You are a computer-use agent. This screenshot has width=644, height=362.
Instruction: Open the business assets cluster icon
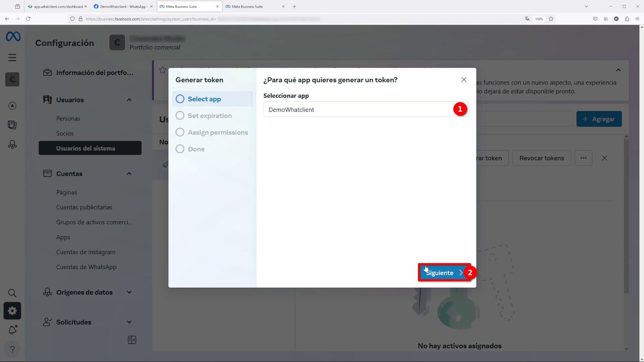click(12, 144)
